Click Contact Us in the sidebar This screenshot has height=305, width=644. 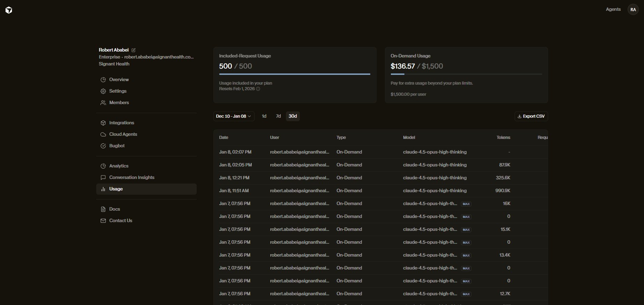[x=121, y=221]
